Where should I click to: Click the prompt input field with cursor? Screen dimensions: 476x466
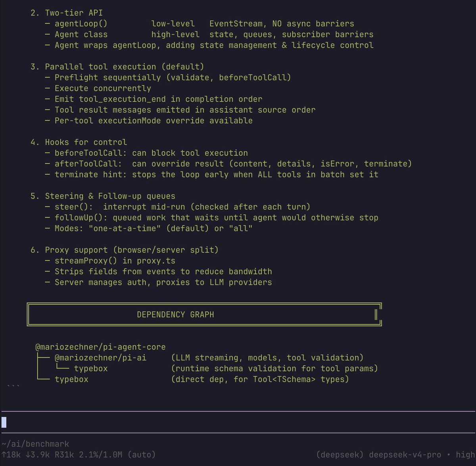238,422
